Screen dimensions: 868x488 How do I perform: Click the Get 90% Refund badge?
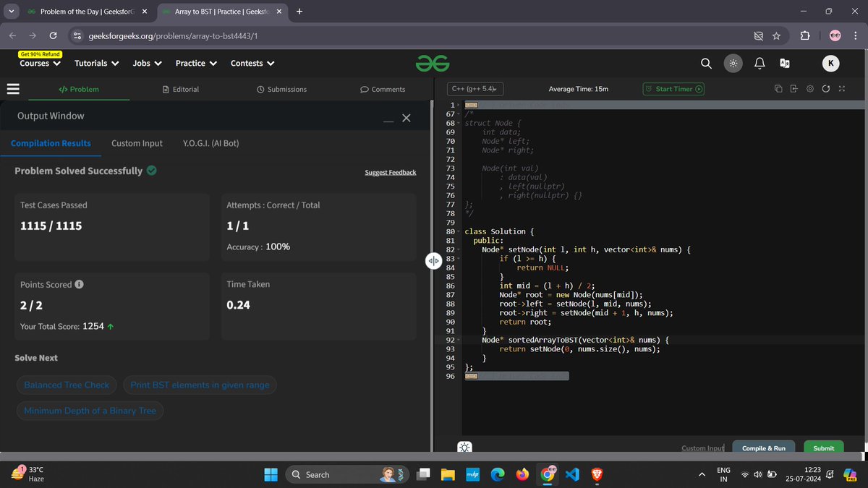(41, 54)
